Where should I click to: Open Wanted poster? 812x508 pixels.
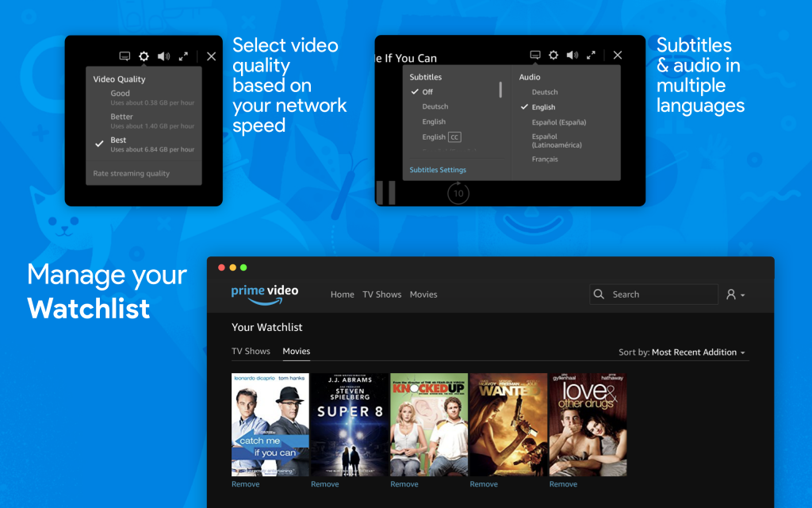tap(508, 425)
